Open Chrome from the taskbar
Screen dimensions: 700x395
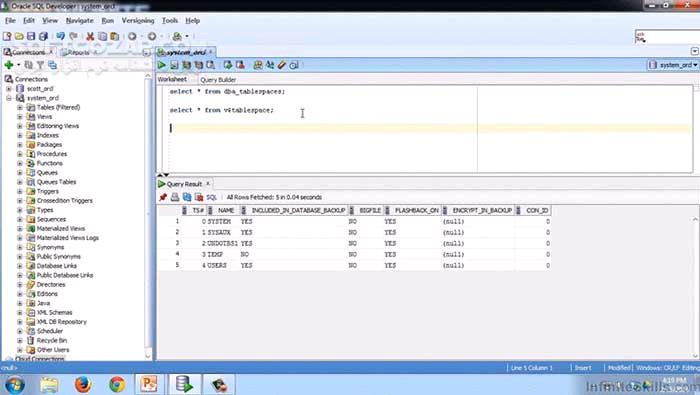(117, 385)
